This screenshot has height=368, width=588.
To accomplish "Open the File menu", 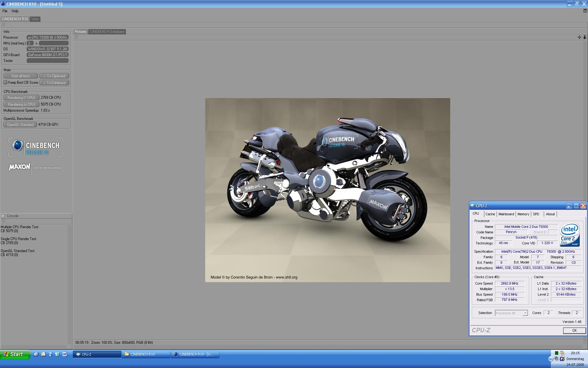I will point(5,11).
